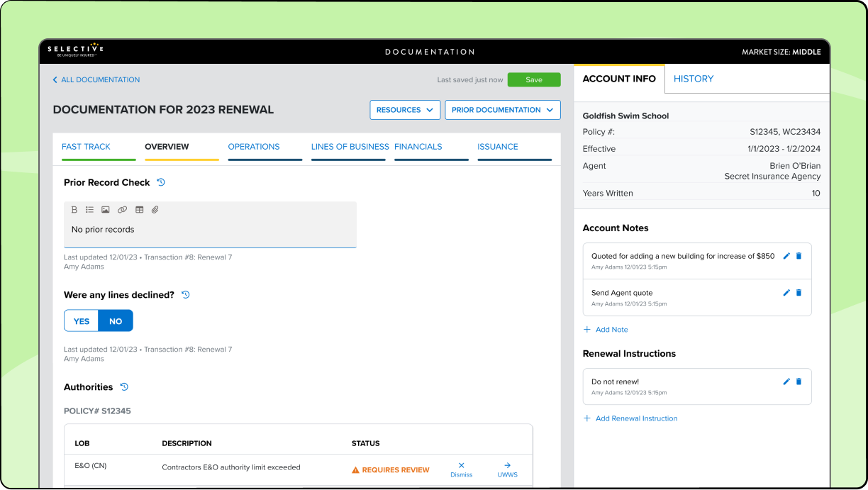Insert a hyperlink using the editor toolbar
Screen dimensions: 868x490
click(x=122, y=209)
